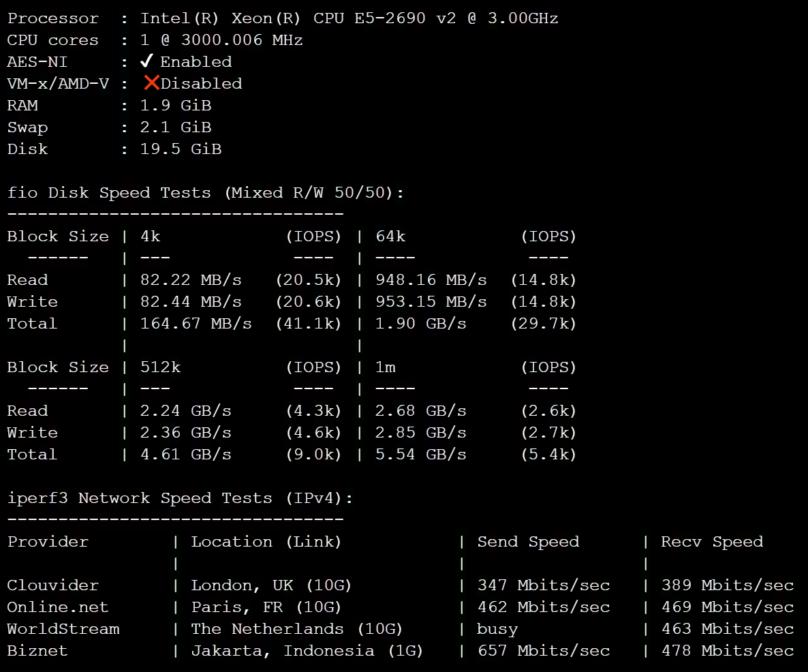Click Biznet recv speed 478 Mbits/sec
The width and height of the screenshot is (808, 672).
728,651
